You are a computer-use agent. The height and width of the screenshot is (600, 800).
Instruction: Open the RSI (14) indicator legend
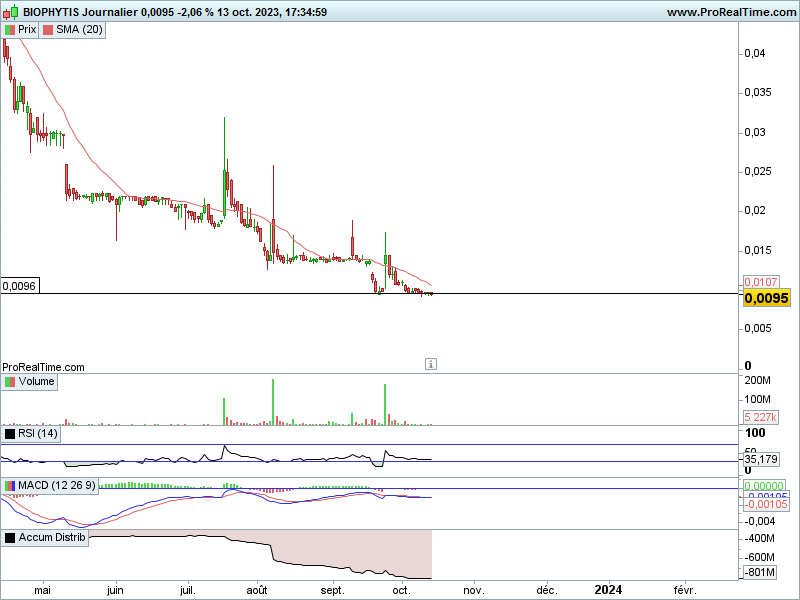[x=31, y=434]
